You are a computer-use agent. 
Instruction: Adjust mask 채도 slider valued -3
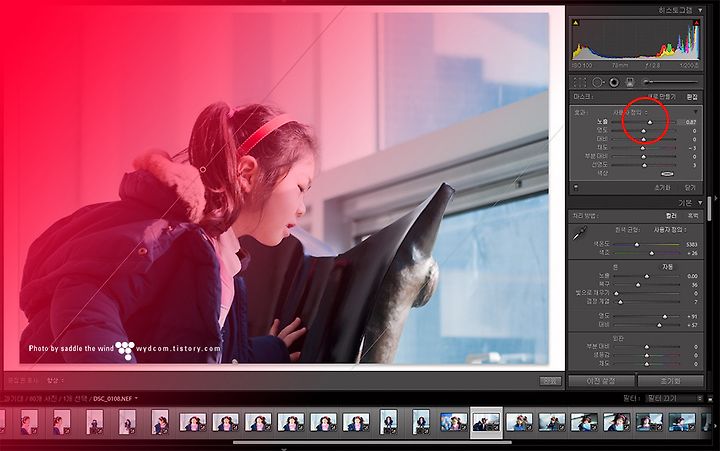pyautogui.click(x=643, y=148)
